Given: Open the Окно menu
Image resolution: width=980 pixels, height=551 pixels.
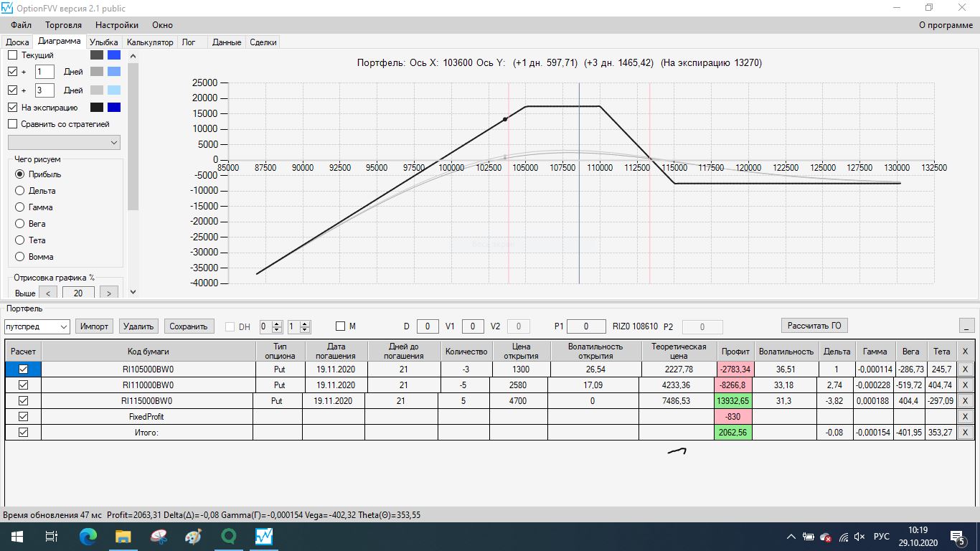Looking at the screenshot, I should pyautogui.click(x=162, y=25).
